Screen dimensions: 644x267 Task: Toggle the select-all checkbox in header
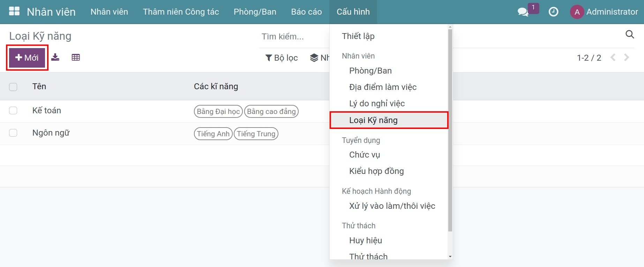pyautogui.click(x=13, y=87)
